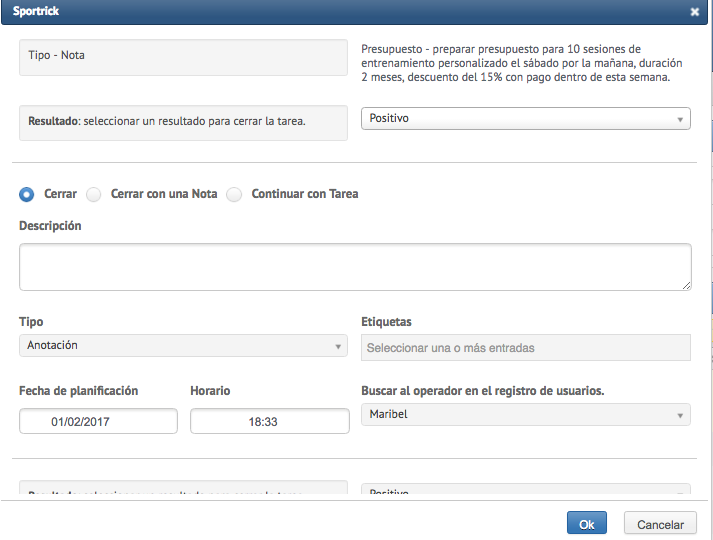
Task: Click the Sportrick title text
Action: click(35, 11)
